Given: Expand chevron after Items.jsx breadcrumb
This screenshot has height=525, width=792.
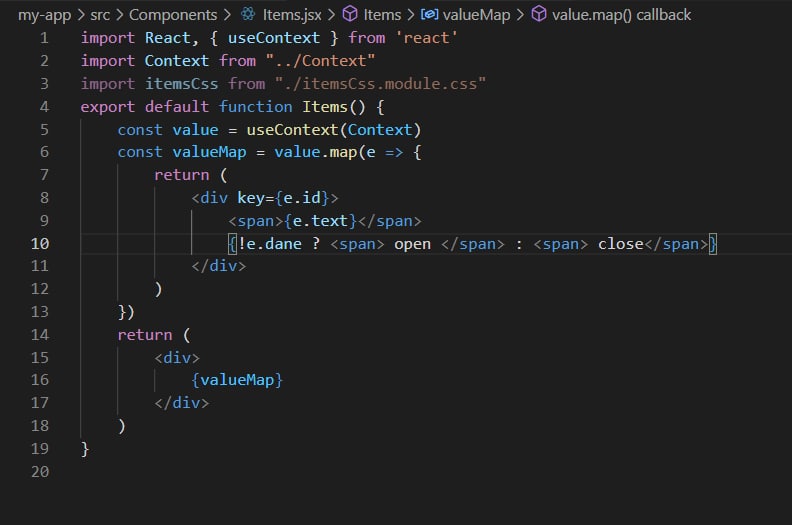Looking at the screenshot, I should [331, 15].
